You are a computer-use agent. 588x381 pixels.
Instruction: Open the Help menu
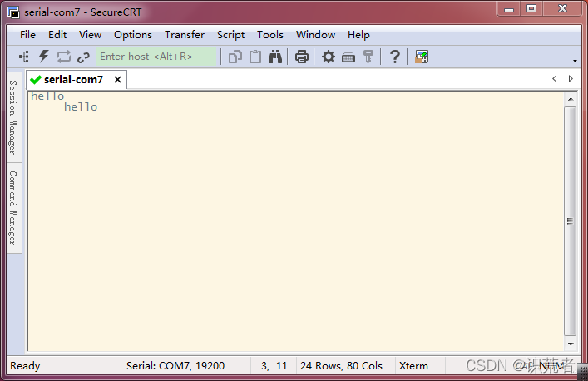pyautogui.click(x=358, y=35)
